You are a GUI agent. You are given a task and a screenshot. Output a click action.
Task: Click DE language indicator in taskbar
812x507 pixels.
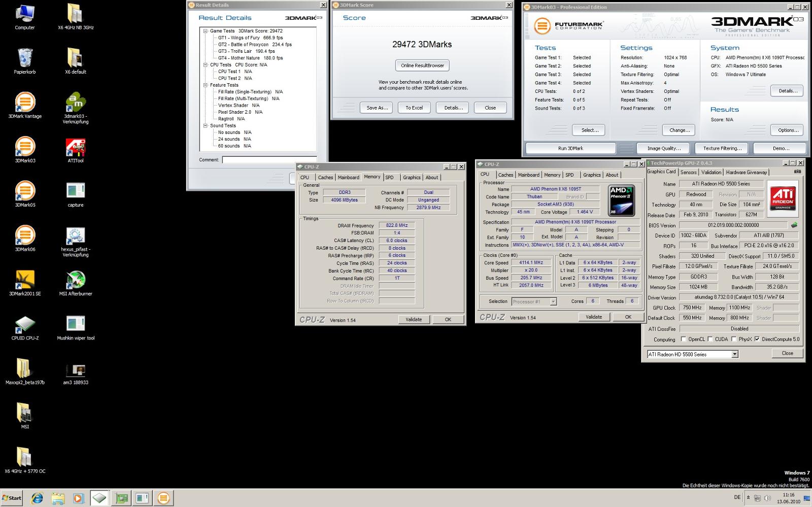pyautogui.click(x=737, y=497)
